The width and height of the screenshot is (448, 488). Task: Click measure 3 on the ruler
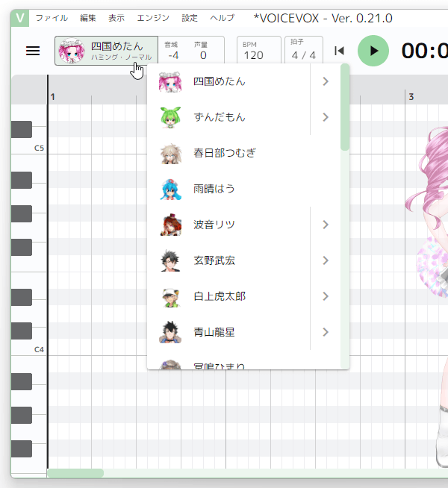411,97
